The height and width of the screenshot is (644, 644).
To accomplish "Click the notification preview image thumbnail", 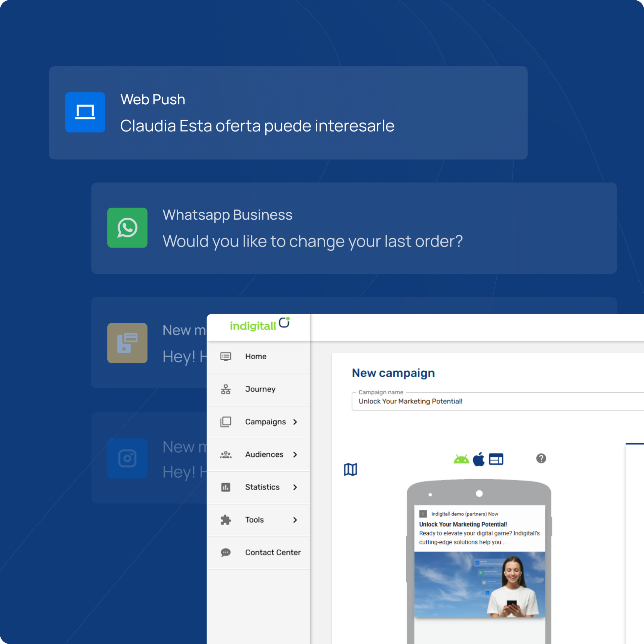I will (479, 584).
